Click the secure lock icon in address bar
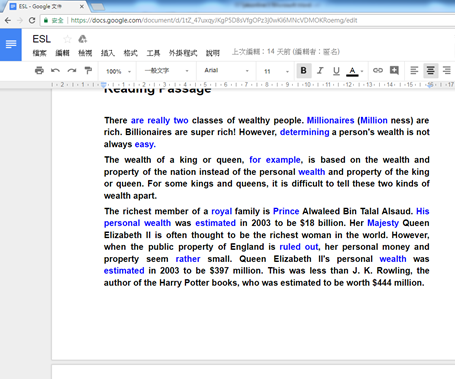The height and width of the screenshot is (379, 455). point(46,20)
